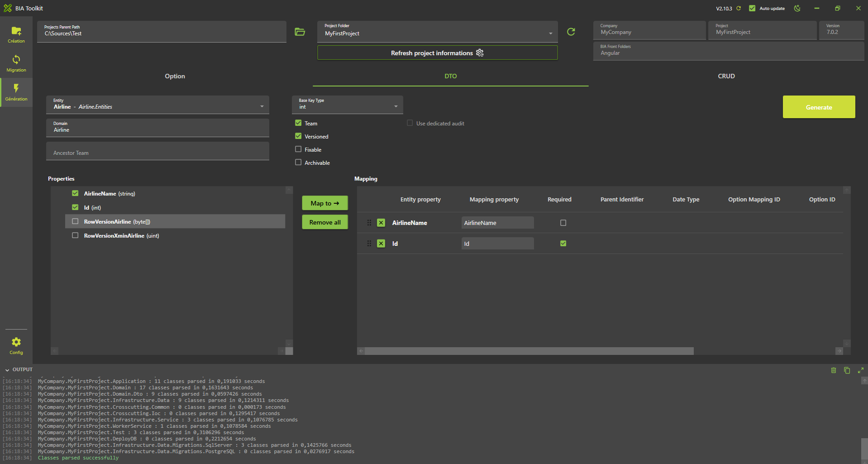This screenshot has height=464, width=868.
Task: Check for updates next to V2.10.3
Action: 739,8
